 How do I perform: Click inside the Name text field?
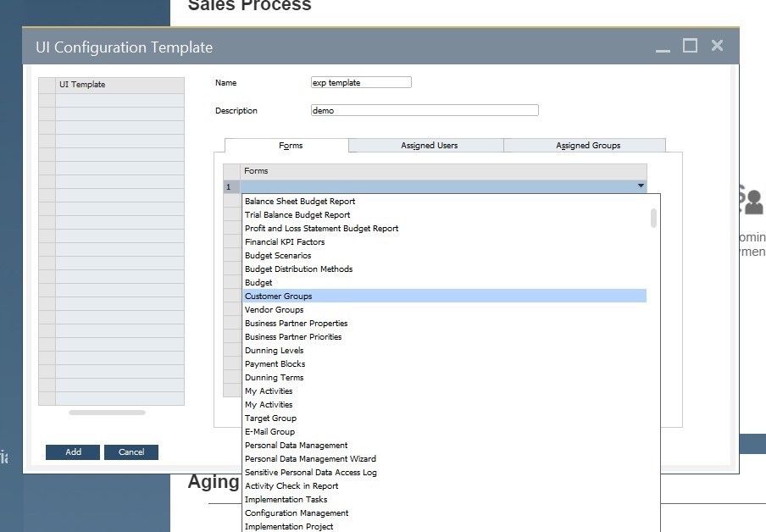[360, 82]
